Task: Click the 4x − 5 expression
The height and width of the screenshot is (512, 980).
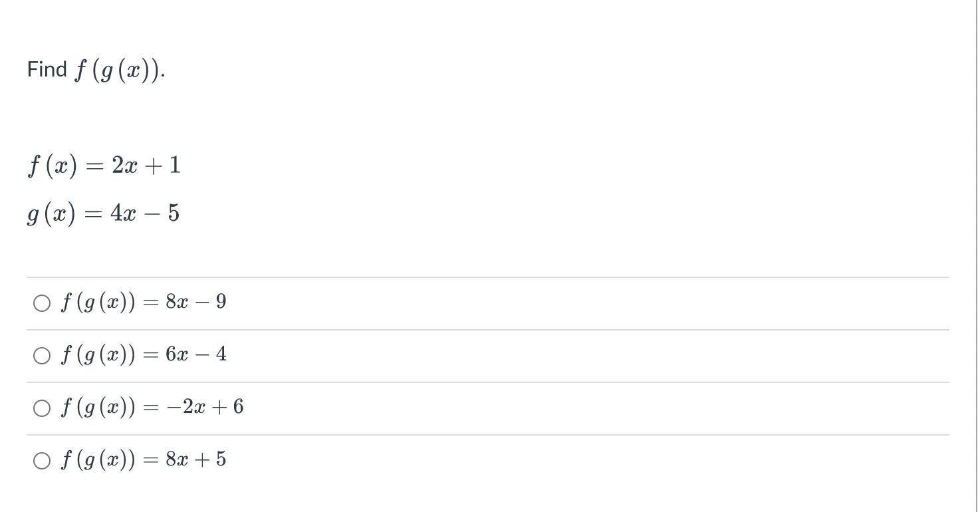Action: pyautogui.click(x=145, y=214)
